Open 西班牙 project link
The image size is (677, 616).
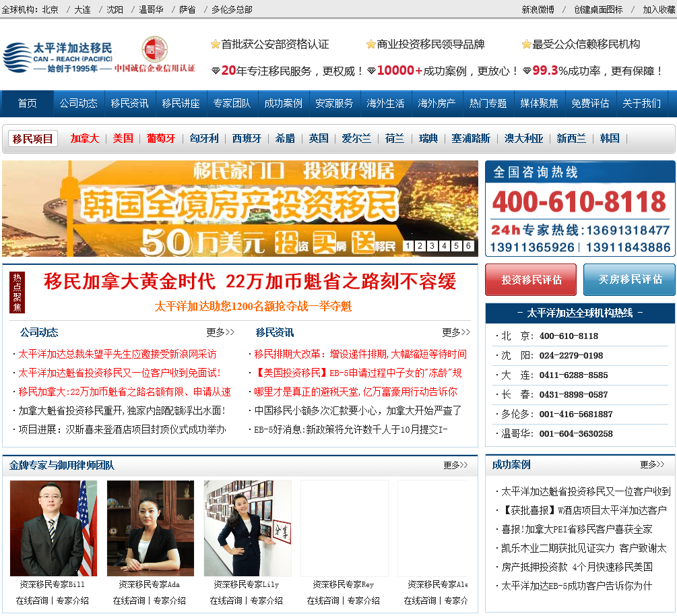click(247, 139)
